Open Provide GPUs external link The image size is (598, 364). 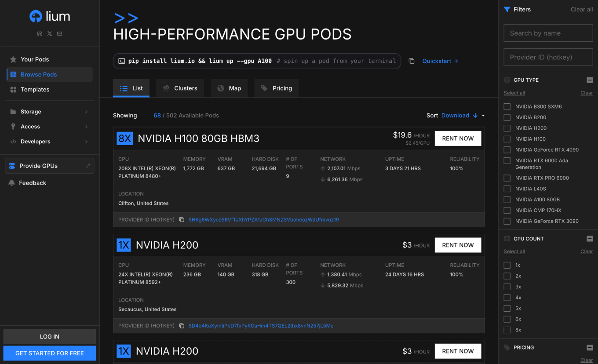50,166
